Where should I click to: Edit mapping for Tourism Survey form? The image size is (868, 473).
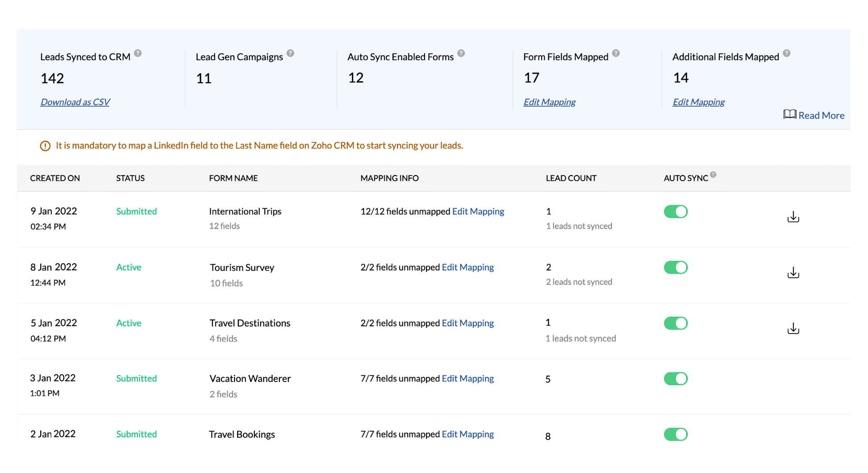(x=467, y=267)
